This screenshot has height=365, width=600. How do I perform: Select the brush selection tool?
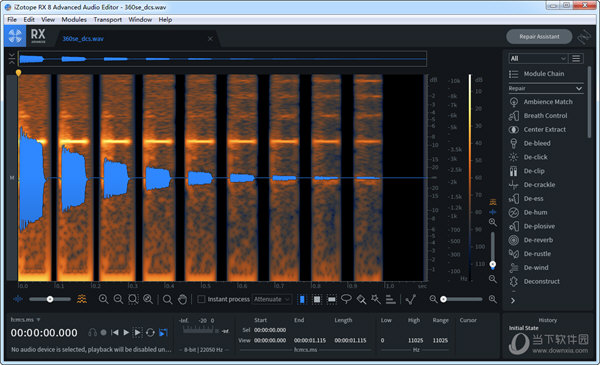pos(361,299)
